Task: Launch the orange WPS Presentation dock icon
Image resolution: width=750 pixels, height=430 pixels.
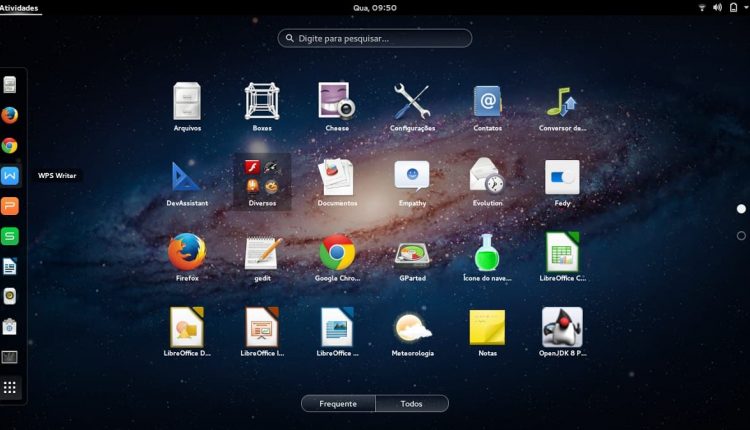Action: point(10,206)
